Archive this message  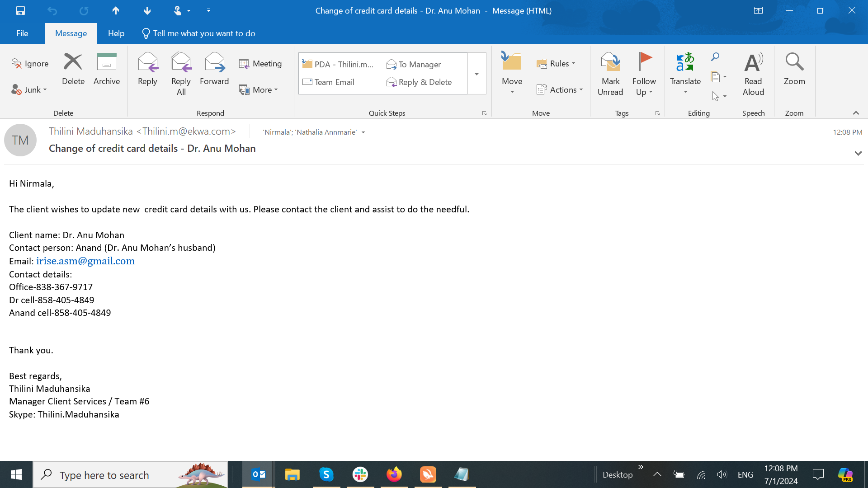107,69
